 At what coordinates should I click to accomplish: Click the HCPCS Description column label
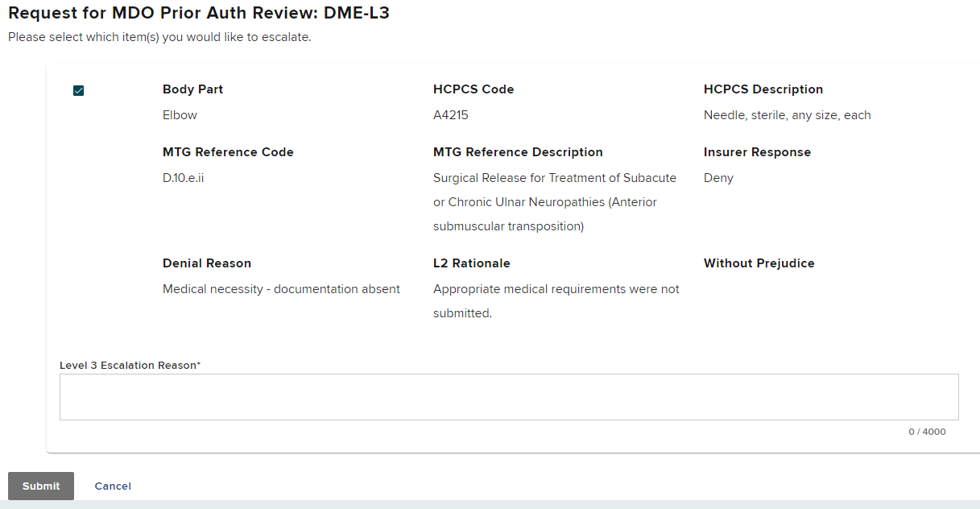pos(763,89)
